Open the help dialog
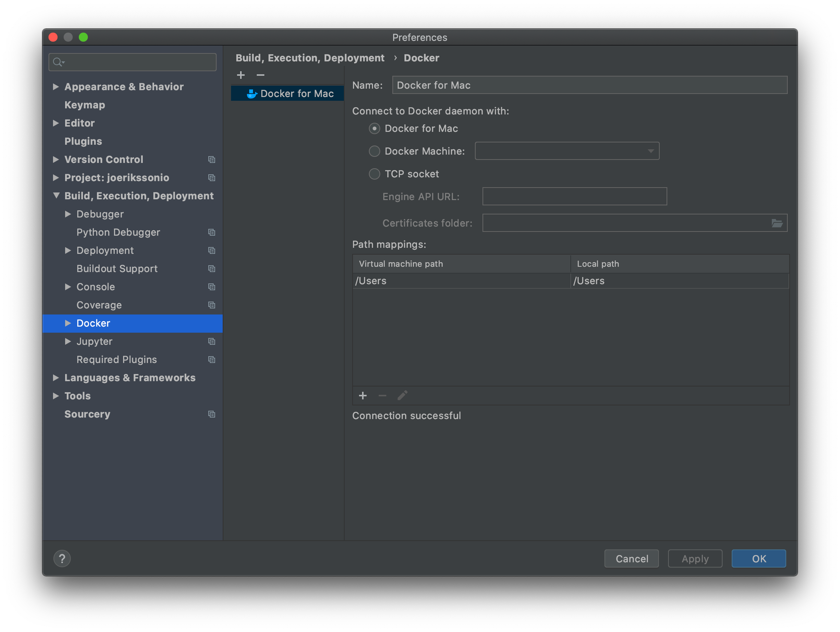Screen dimensions: 840x632 (x=62, y=558)
